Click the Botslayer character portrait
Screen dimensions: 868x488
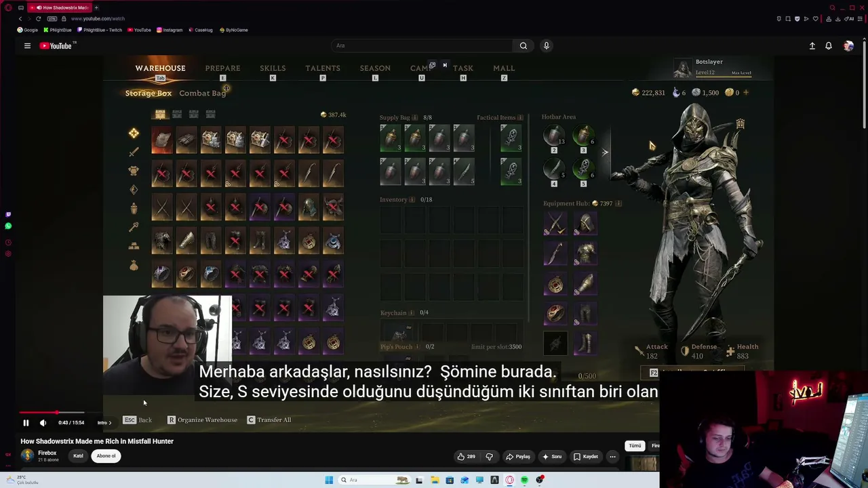682,68
